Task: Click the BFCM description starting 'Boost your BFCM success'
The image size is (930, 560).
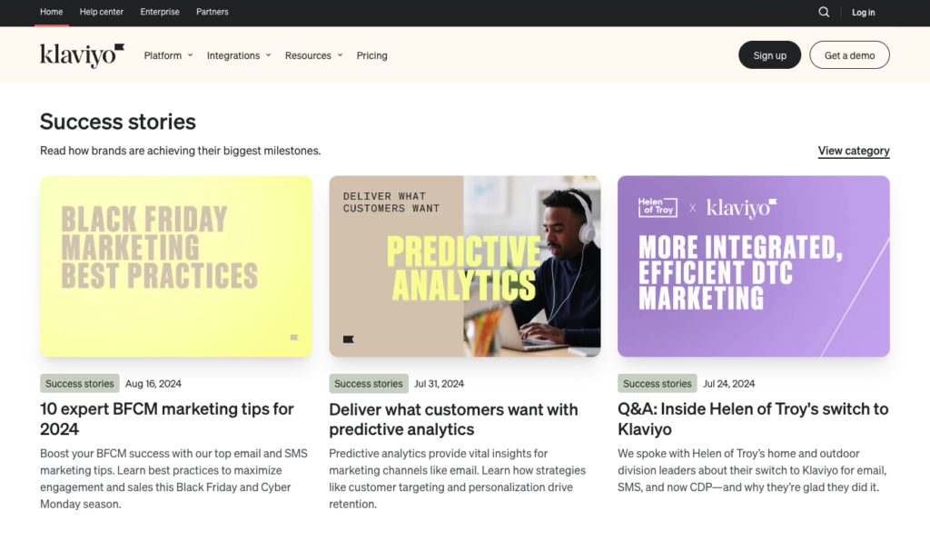Action: coord(173,478)
